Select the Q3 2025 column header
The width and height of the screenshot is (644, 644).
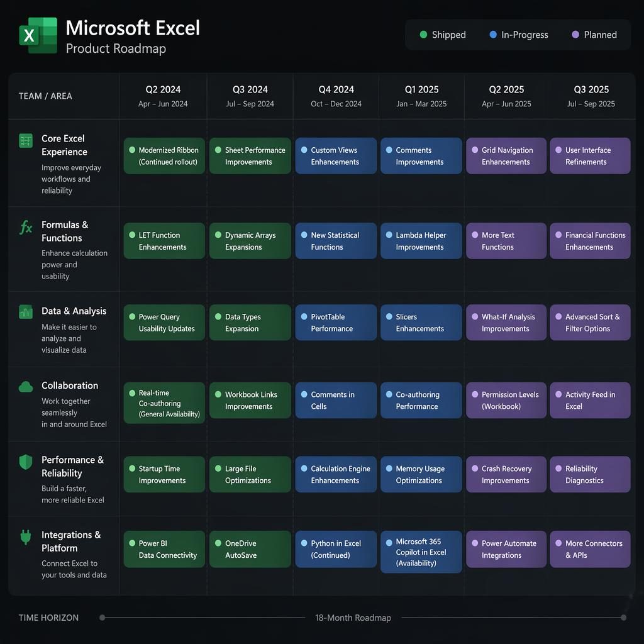[x=591, y=96]
